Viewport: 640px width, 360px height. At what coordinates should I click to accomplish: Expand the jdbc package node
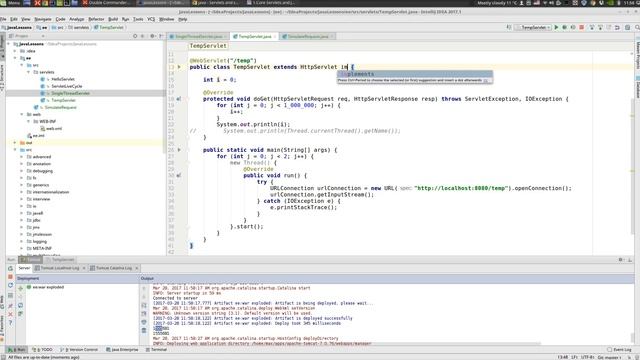point(22,220)
